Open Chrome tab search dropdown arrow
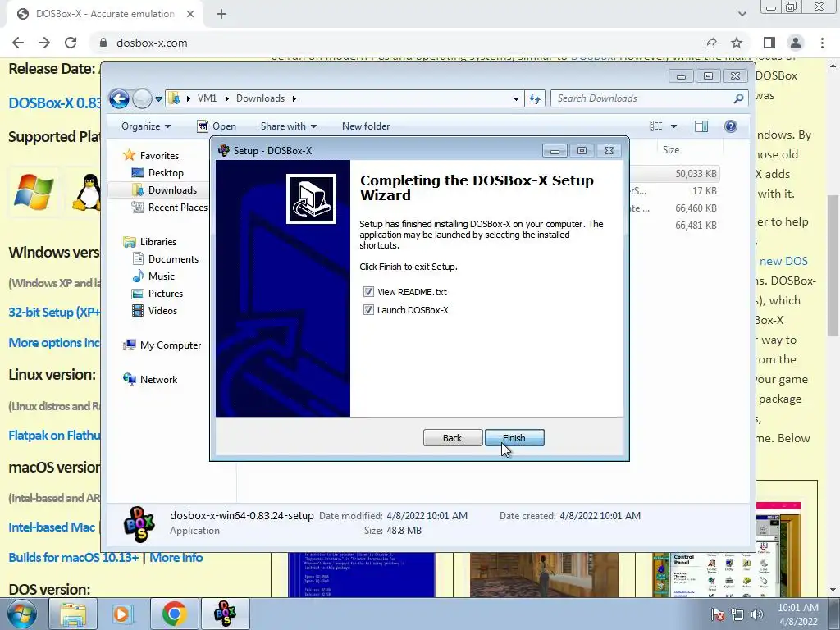Image resolution: width=840 pixels, height=630 pixels. 742,14
